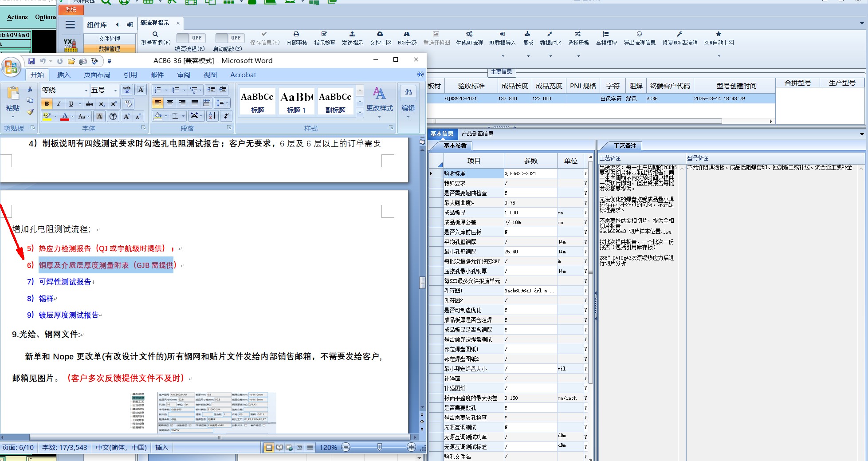Open Word help question-mark icon
This screenshot has width=868, height=461.
click(x=420, y=75)
